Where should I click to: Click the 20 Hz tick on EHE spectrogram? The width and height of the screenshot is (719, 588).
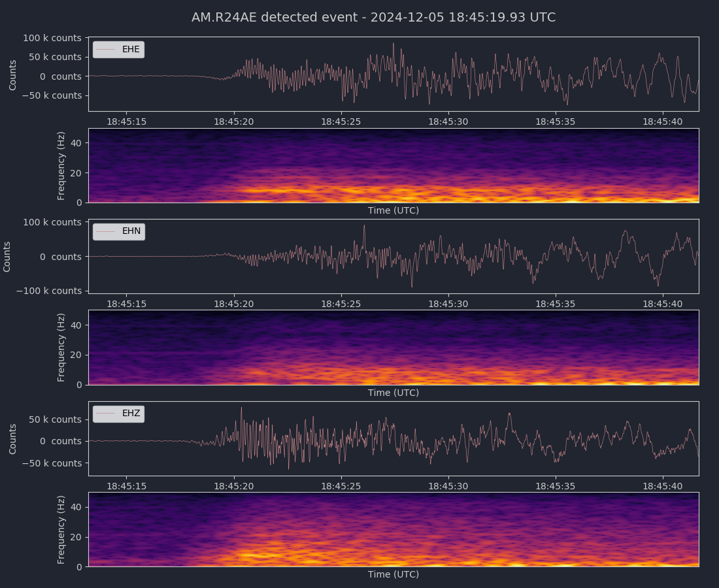pyautogui.click(x=76, y=172)
